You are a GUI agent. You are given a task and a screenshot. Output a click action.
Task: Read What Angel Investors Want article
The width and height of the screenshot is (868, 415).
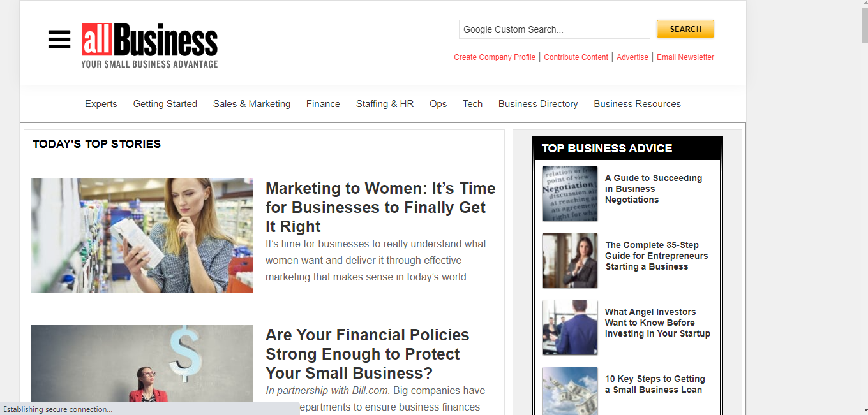click(657, 323)
